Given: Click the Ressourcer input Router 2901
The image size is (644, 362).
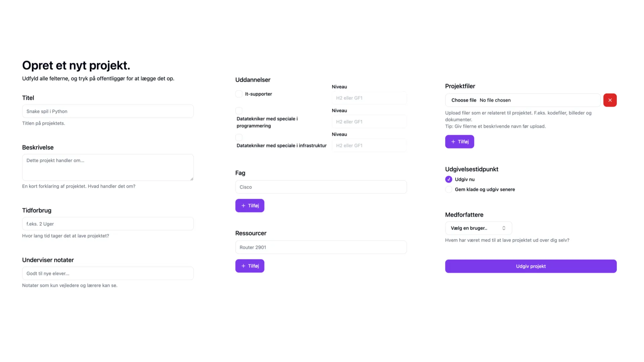Looking at the screenshot, I should click(321, 247).
